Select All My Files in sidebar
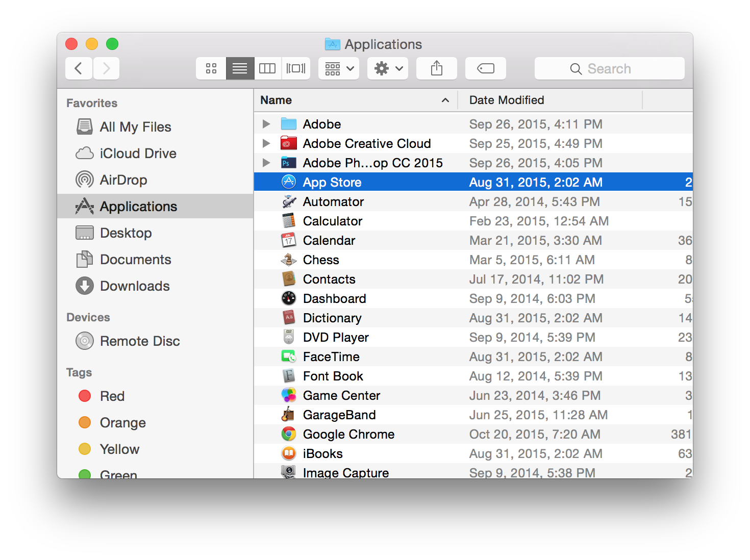The image size is (750, 560). (155, 126)
